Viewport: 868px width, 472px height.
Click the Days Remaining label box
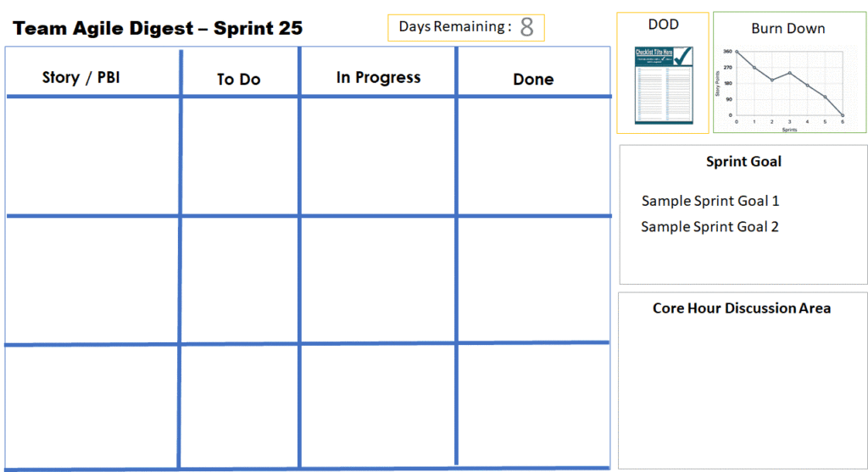pos(466,28)
